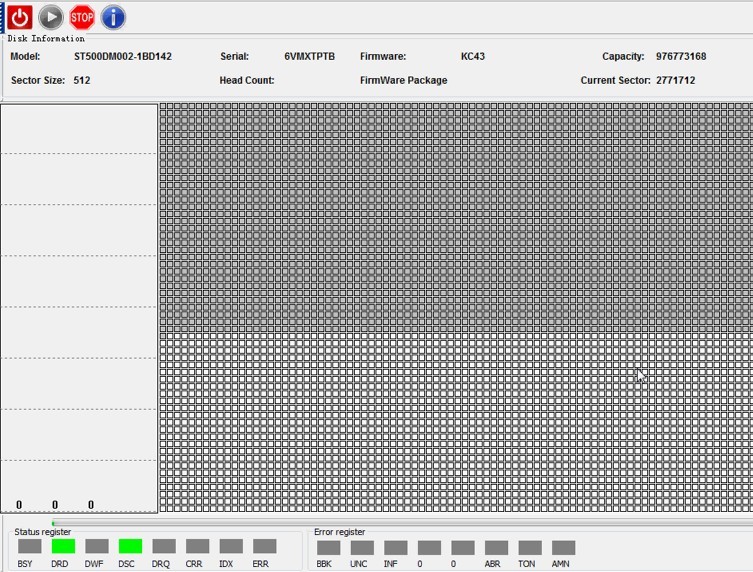Click firmware value KC43

click(x=473, y=57)
